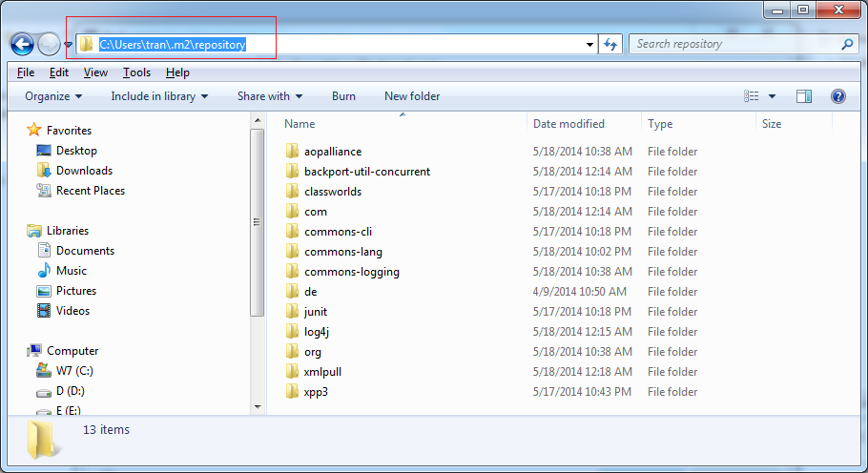Image resolution: width=868 pixels, height=473 pixels.
Task: Click the Forward navigation arrow
Action: pos(49,44)
